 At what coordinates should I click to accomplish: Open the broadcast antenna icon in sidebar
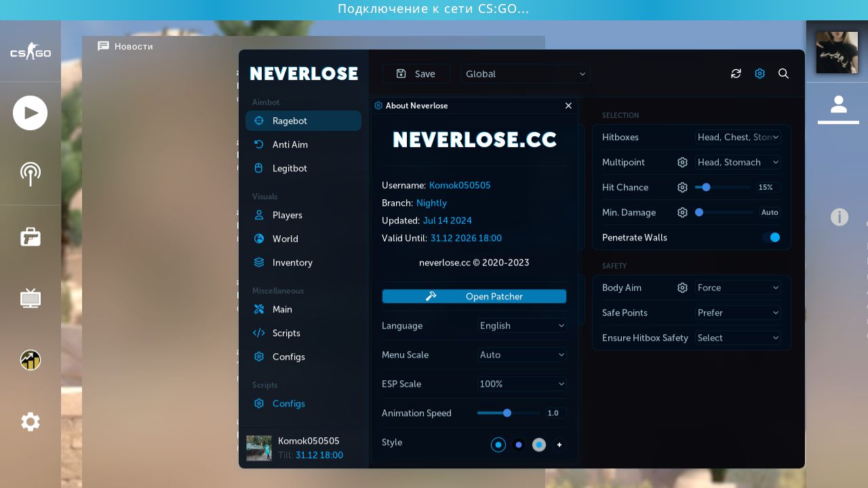30,174
